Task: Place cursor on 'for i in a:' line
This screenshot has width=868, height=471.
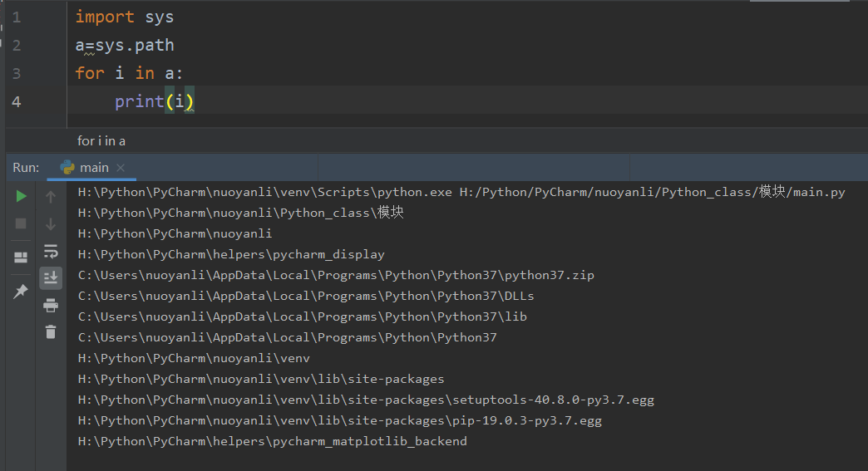Action: [129, 74]
